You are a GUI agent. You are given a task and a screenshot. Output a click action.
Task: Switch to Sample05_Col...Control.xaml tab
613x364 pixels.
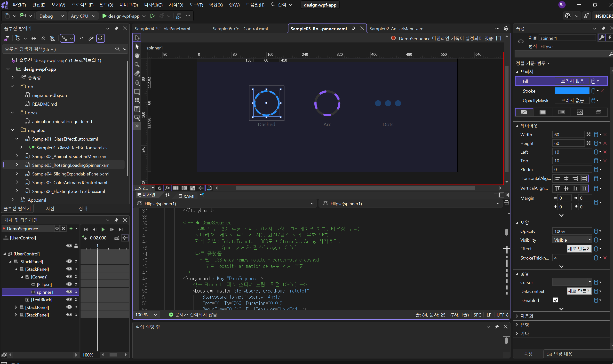(x=240, y=29)
